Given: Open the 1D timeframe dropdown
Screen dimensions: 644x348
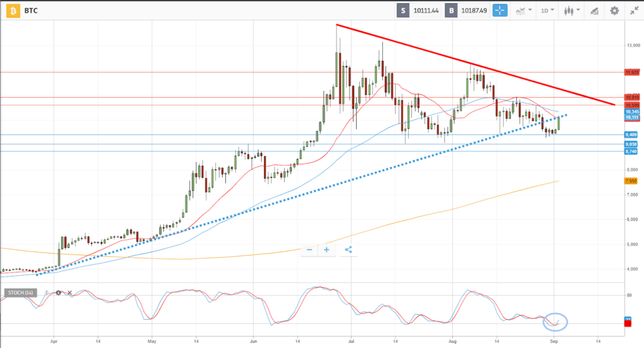Looking at the screenshot, I should (548, 11).
